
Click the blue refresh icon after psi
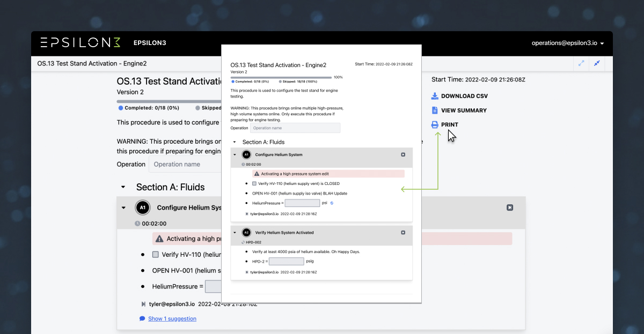tap(332, 203)
